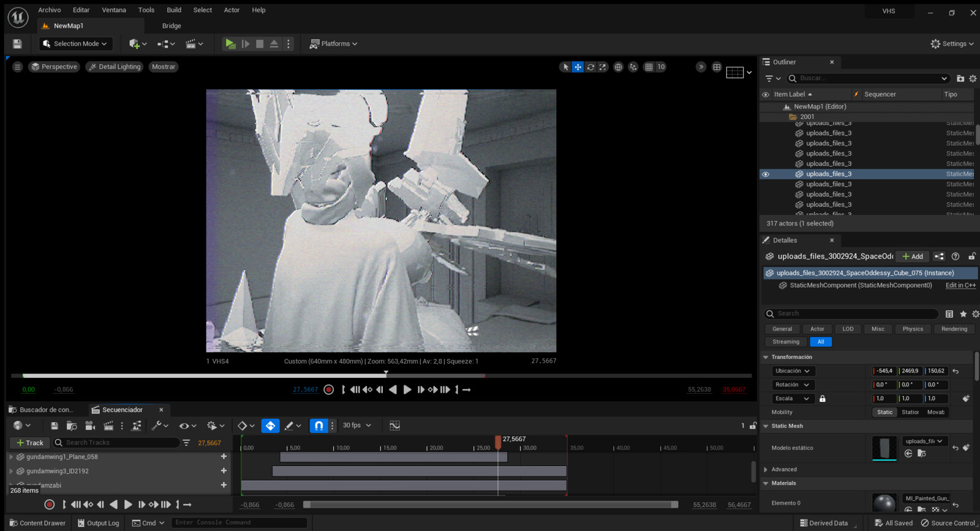Click the surface snapping icon in viewport toolbar

[633, 67]
